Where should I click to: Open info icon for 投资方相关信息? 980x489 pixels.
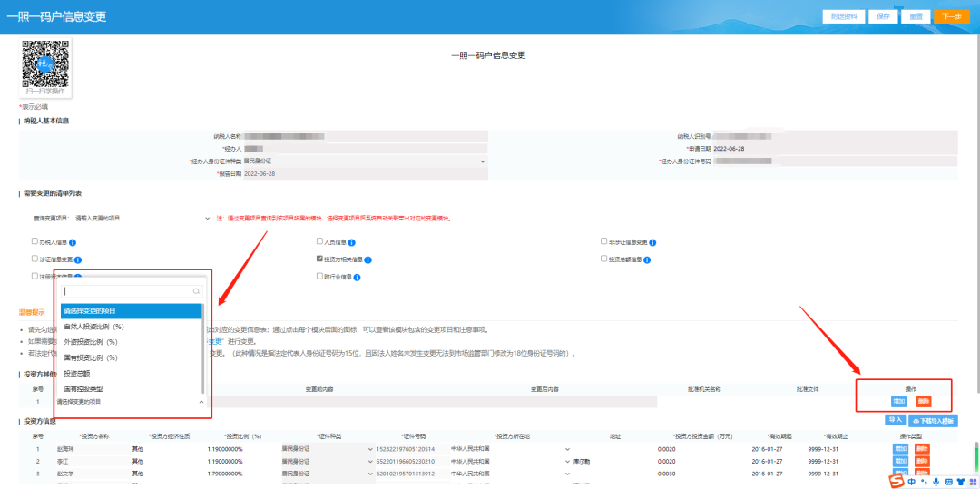(x=367, y=259)
